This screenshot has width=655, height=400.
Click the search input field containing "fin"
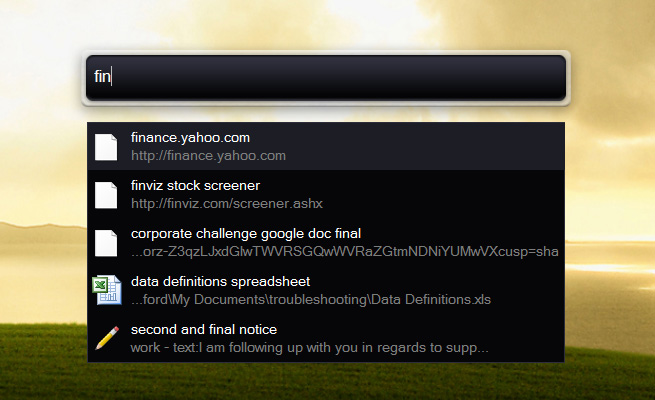pos(326,78)
